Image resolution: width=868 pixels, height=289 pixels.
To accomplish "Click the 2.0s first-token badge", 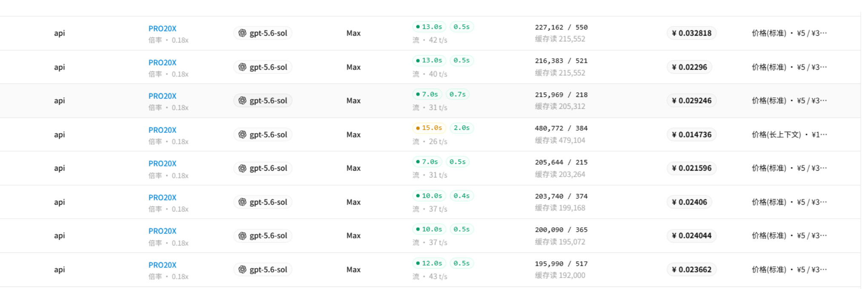I will (x=461, y=128).
